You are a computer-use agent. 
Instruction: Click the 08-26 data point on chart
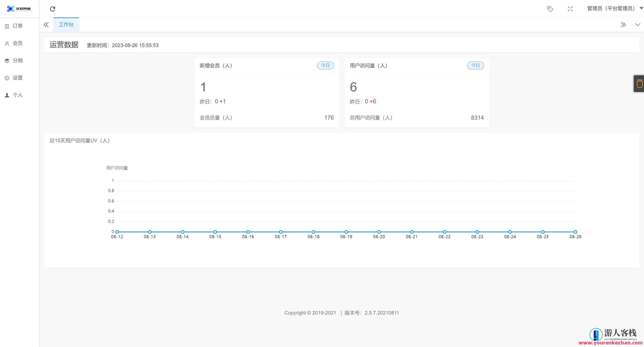point(575,232)
